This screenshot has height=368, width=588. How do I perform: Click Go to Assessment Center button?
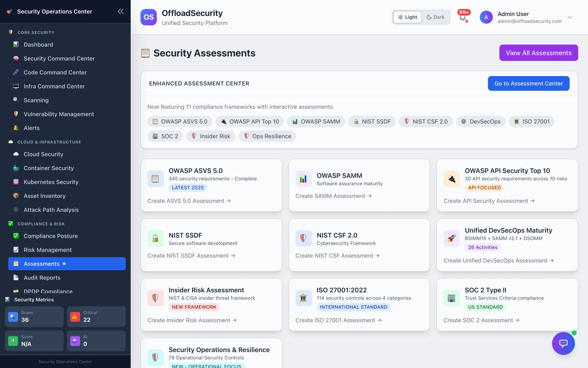pyautogui.click(x=529, y=83)
